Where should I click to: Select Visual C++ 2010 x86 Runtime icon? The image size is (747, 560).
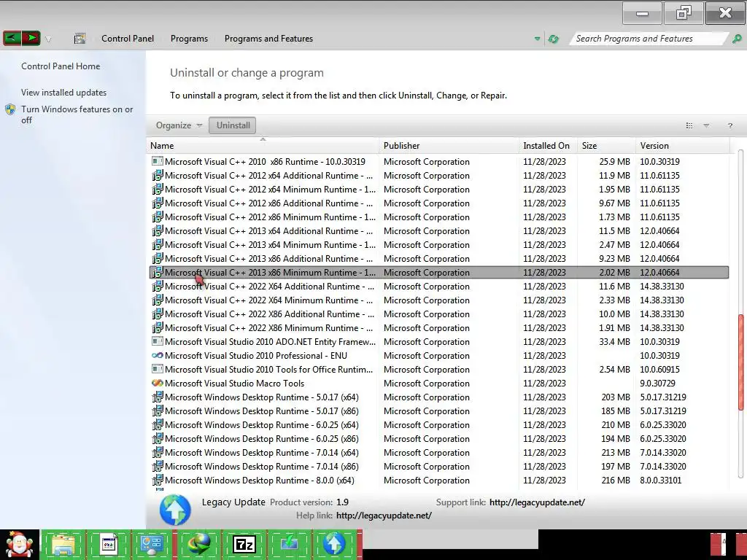(x=158, y=161)
